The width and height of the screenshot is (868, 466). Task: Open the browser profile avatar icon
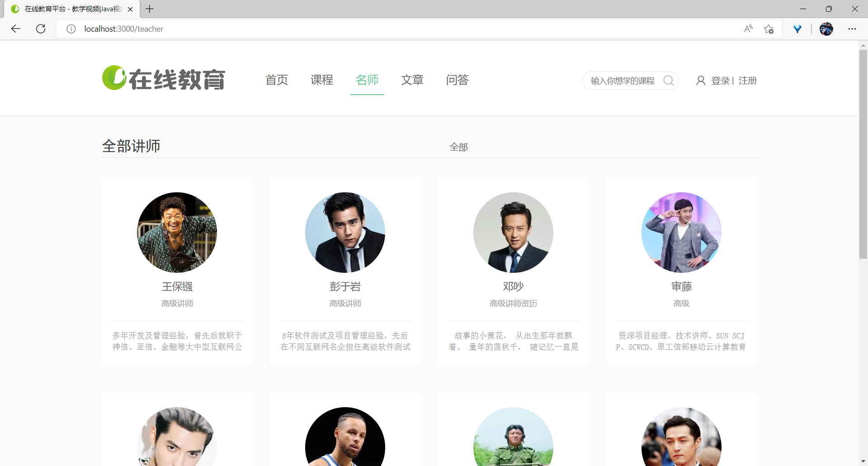click(x=826, y=29)
